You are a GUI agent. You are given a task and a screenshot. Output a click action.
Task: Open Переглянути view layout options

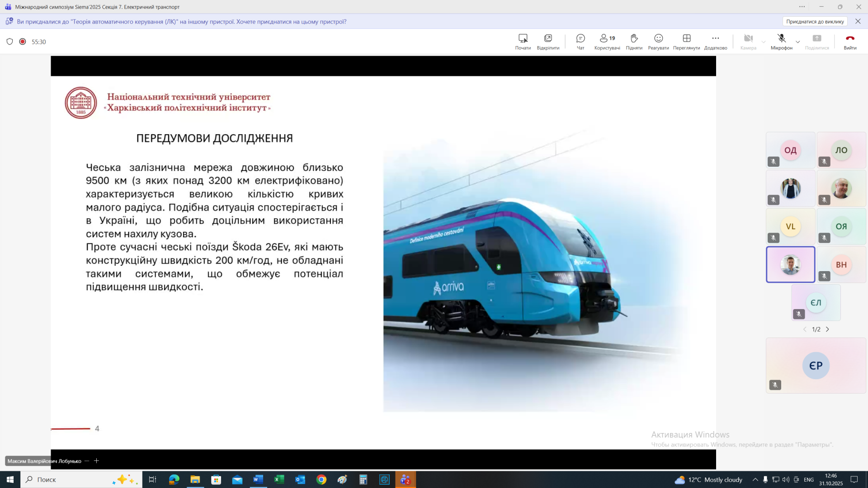coord(686,41)
